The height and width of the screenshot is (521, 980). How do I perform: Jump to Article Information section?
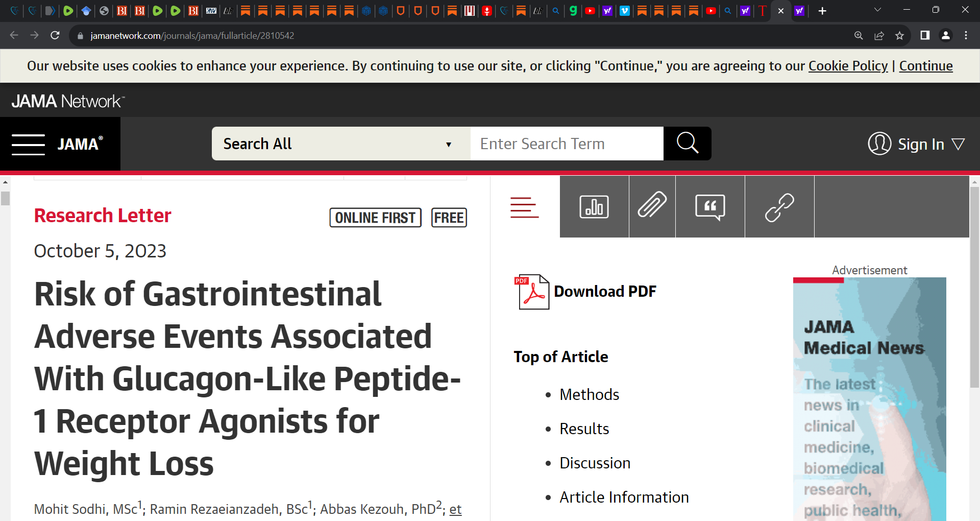tap(624, 497)
